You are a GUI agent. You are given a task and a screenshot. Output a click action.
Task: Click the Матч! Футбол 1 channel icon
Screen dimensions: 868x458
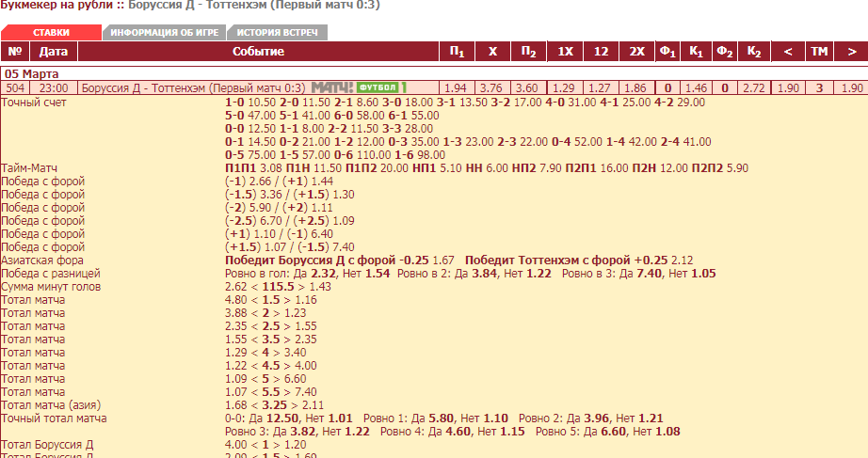(x=359, y=88)
